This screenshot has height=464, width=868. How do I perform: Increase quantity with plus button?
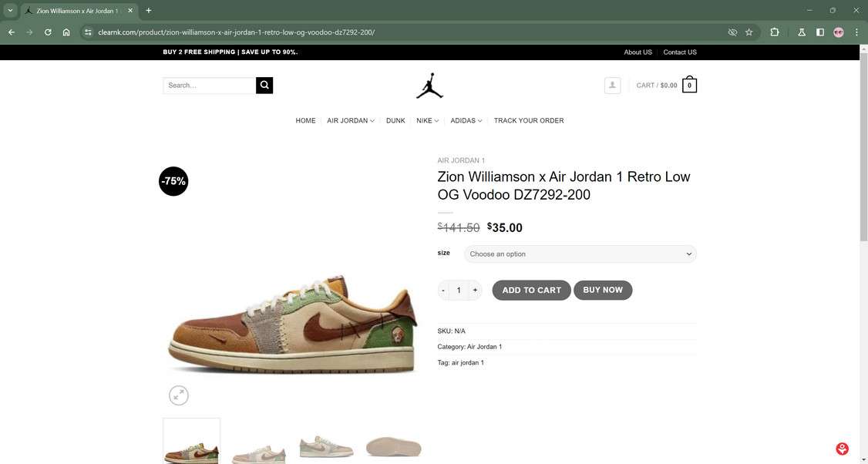pyautogui.click(x=475, y=291)
